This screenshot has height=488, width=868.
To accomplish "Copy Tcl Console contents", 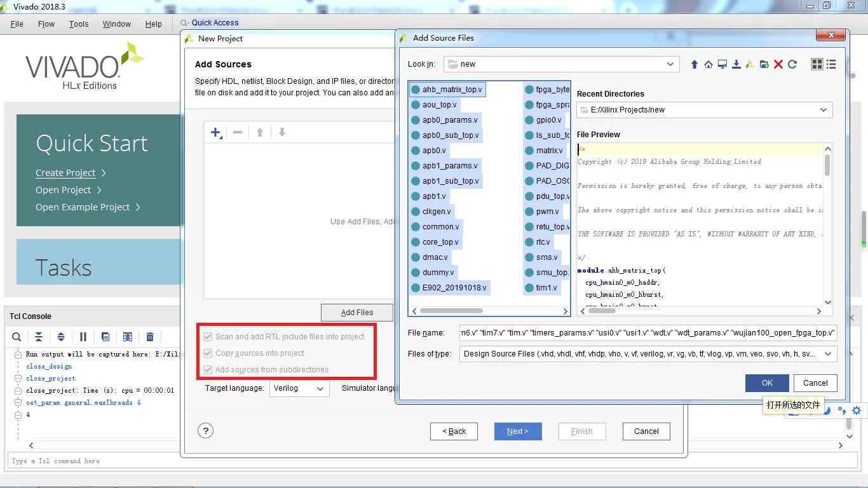I will (x=105, y=337).
